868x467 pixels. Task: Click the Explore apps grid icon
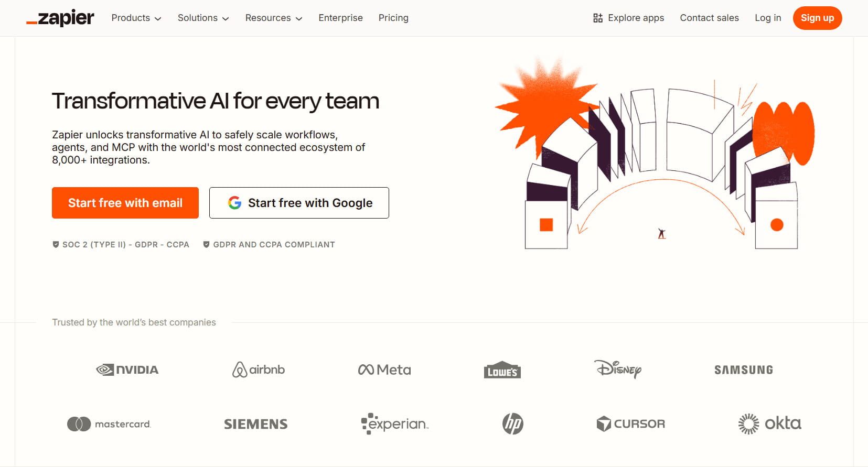click(598, 18)
